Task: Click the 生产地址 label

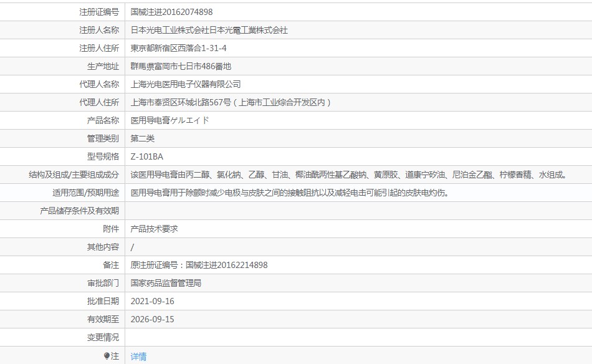Action: (103, 67)
